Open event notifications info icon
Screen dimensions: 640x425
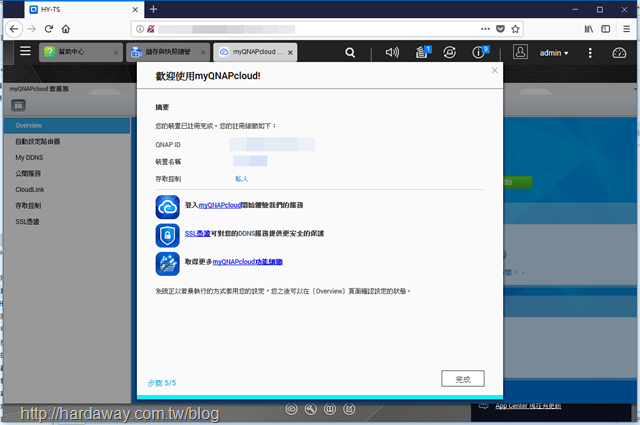click(x=480, y=52)
